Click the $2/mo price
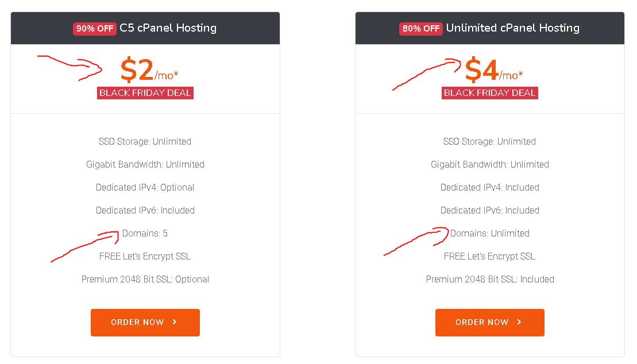Viewport: 637px width, 364px height. (x=149, y=70)
